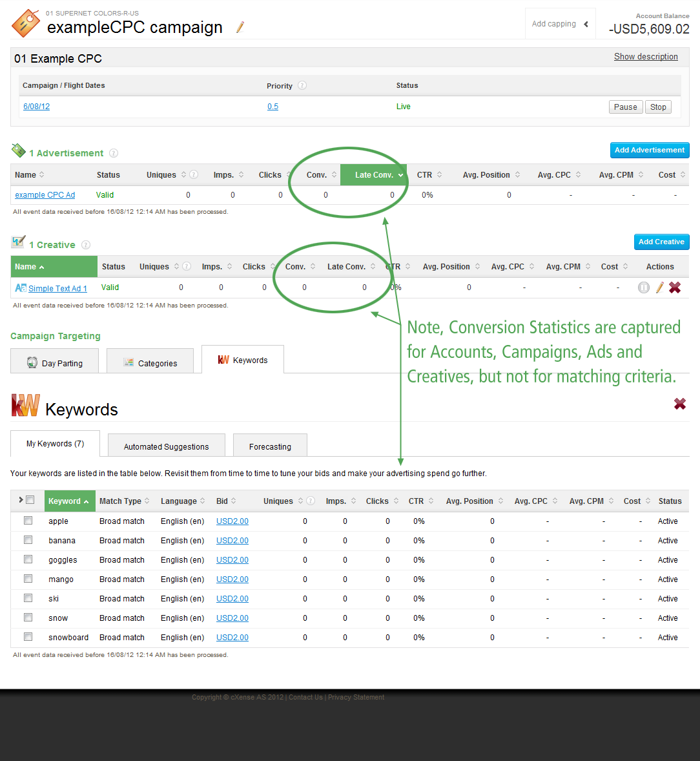This screenshot has height=761, width=700.
Task: Expand bulk actions arrow beside select-all
Action: tap(21, 500)
